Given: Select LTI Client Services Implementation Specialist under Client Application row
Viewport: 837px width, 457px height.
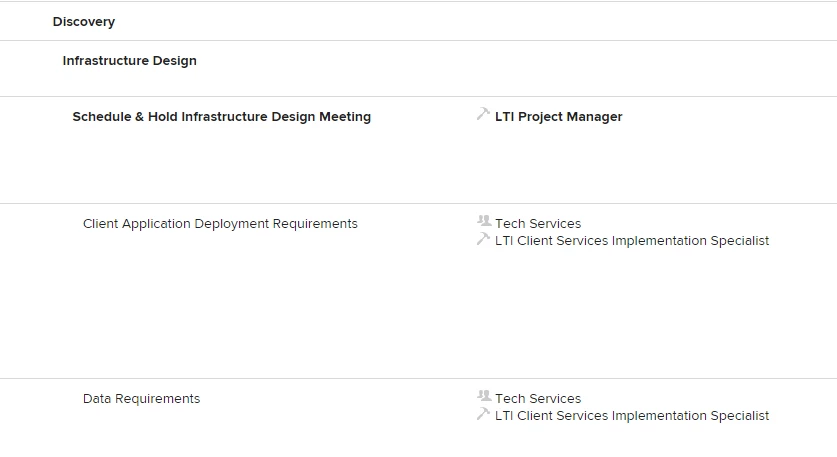Looking at the screenshot, I should [x=631, y=241].
